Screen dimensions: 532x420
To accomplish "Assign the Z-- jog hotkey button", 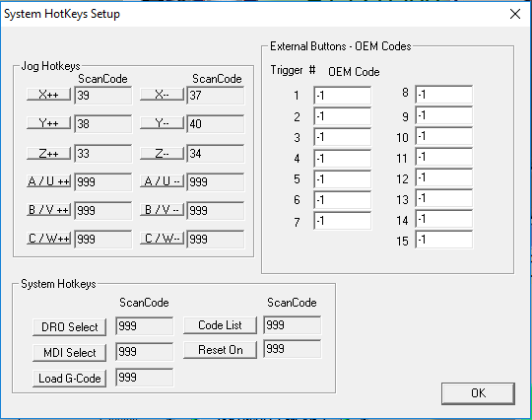I will point(162,153).
